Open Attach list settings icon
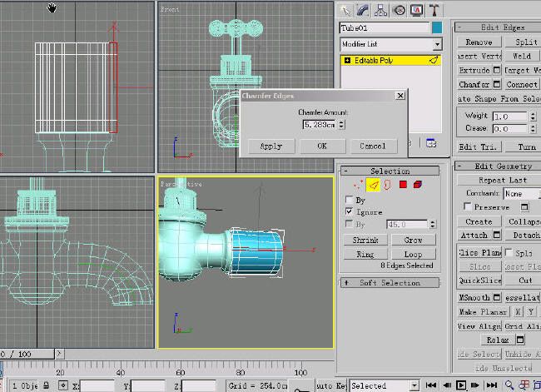Viewport: 541px width, 392px height. (497, 235)
